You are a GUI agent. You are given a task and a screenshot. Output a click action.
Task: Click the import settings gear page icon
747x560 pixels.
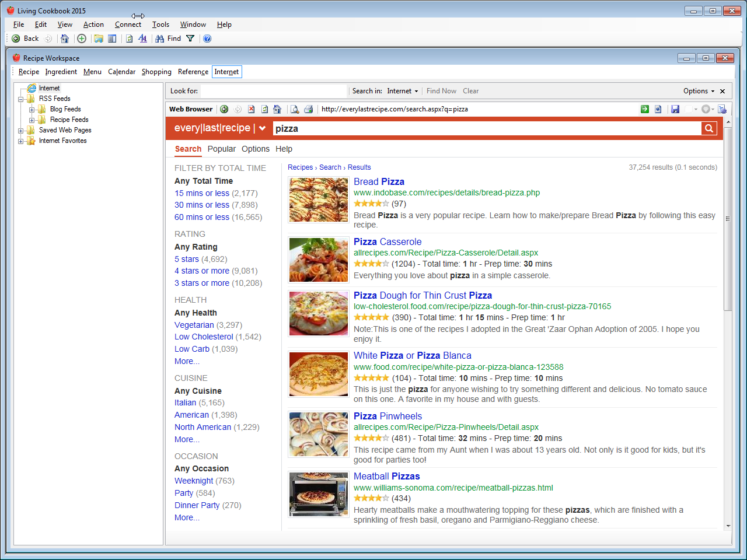[722, 109]
